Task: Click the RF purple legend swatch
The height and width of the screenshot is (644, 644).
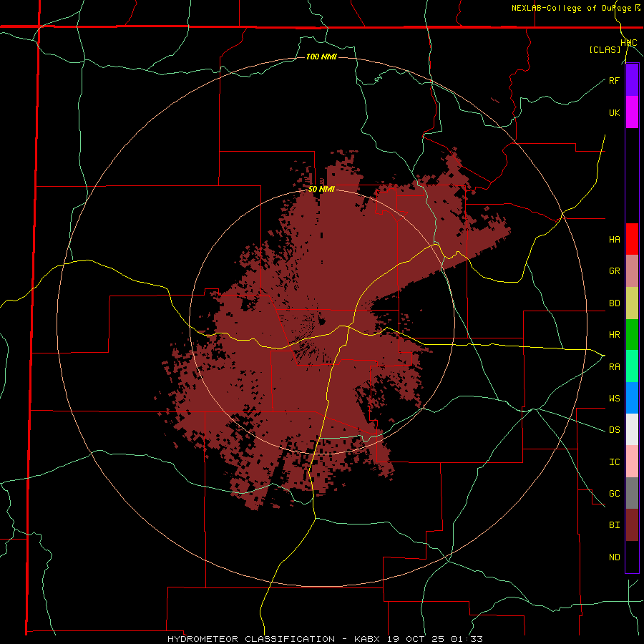Action: (x=632, y=80)
